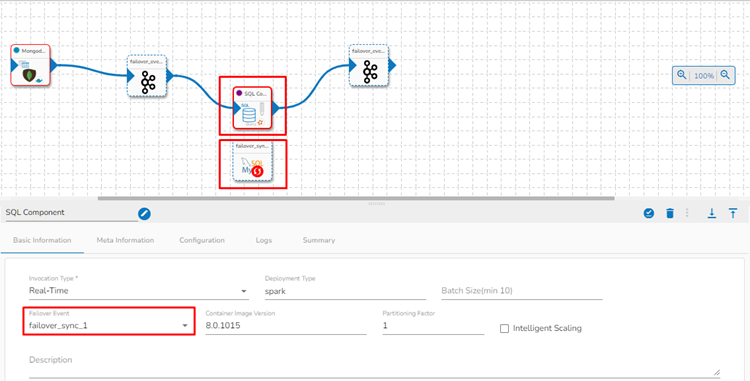The image size is (750, 381).
Task: Click the Batch Size input field
Action: 521,291
